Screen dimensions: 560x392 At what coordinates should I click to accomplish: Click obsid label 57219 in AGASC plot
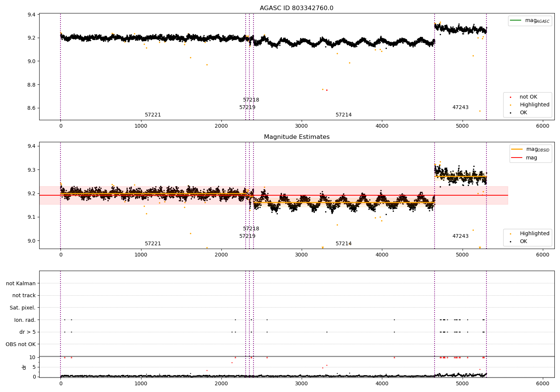coord(247,108)
